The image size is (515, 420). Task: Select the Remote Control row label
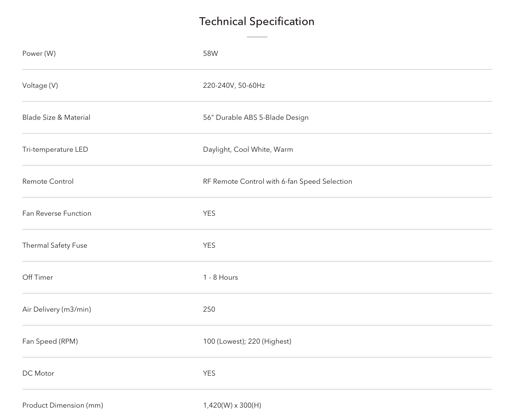[x=48, y=182]
